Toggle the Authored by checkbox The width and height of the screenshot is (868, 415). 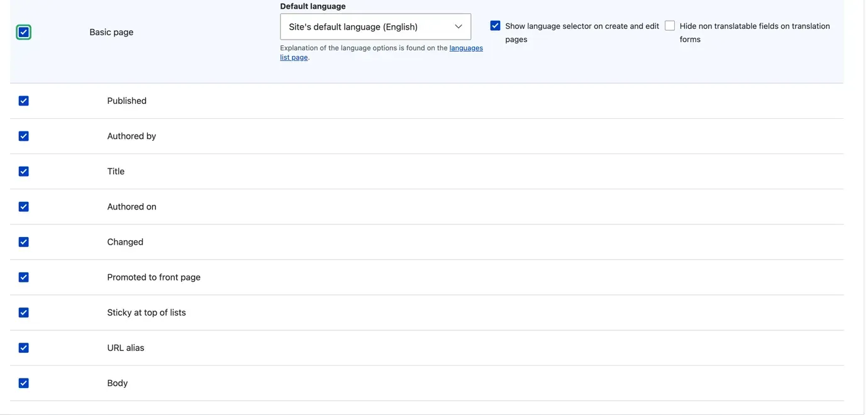23,136
